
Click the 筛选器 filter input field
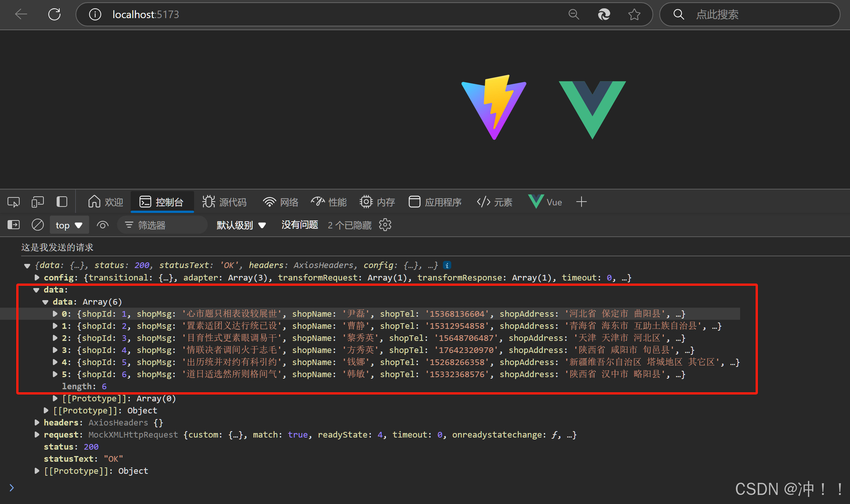click(x=162, y=225)
